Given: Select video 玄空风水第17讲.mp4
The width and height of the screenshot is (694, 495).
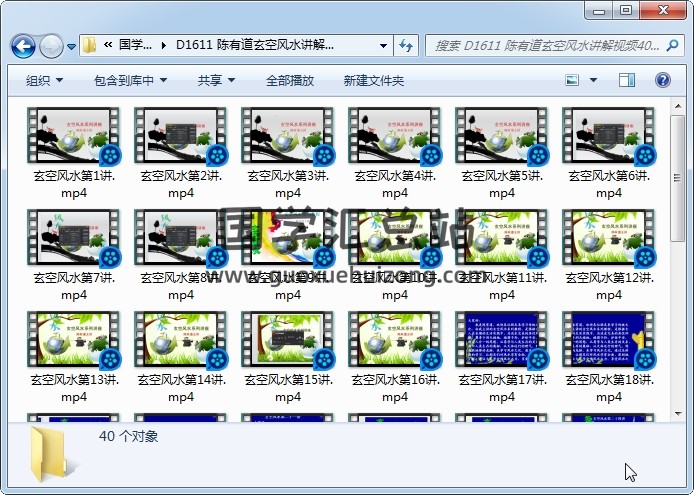Looking at the screenshot, I should (x=502, y=357).
